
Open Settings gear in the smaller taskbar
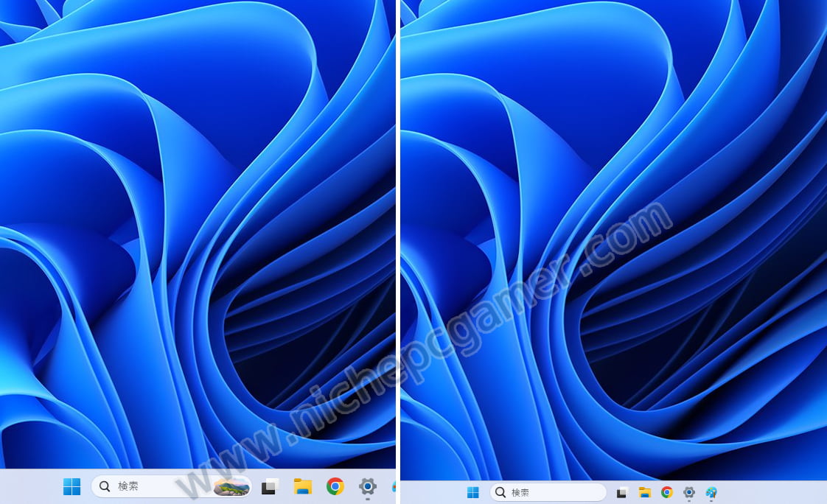(x=689, y=492)
